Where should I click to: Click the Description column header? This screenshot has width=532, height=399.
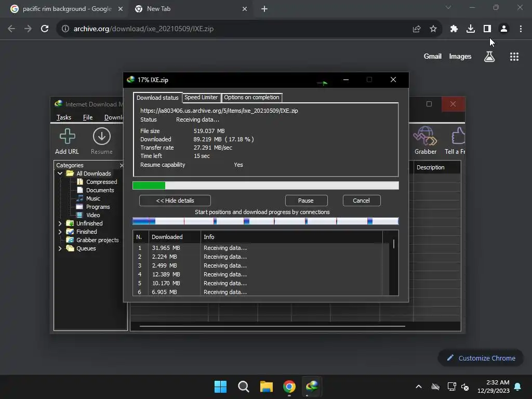point(437,167)
